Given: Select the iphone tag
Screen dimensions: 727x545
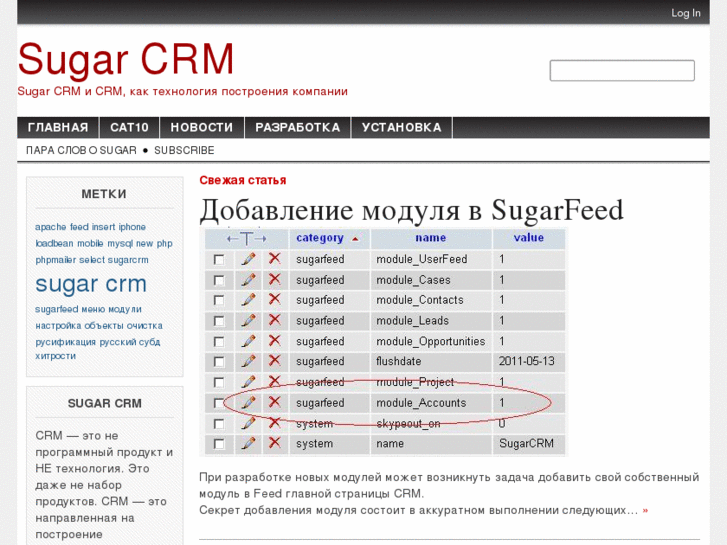Looking at the screenshot, I should click(x=132, y=227).
